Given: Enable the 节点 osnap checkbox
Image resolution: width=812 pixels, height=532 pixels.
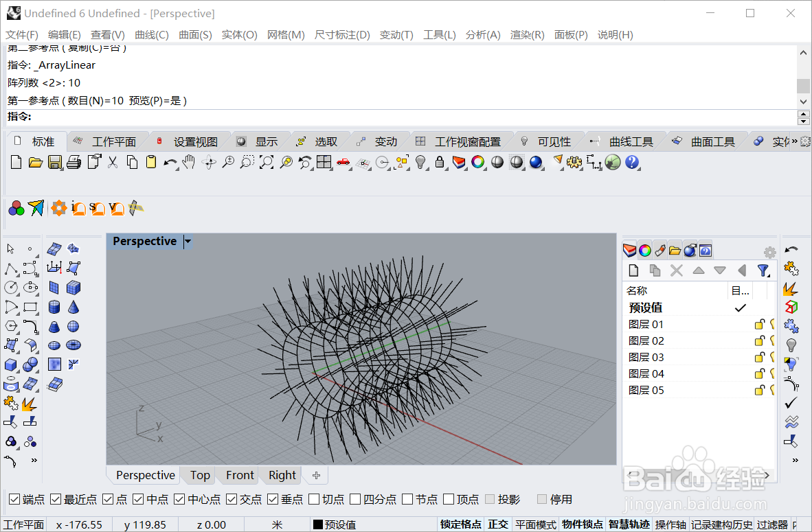Looking at the screenshot, I should [407, 500].
